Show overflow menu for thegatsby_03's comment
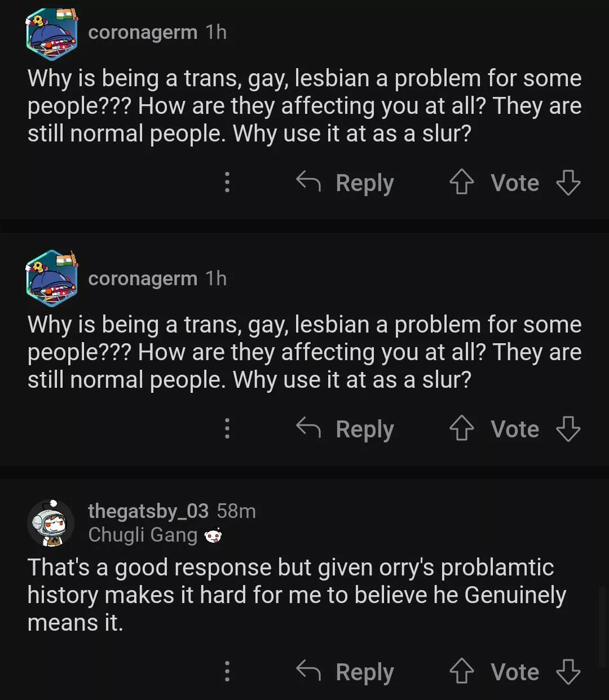This screenshot has height=700, width=609. tap(227, 672)
